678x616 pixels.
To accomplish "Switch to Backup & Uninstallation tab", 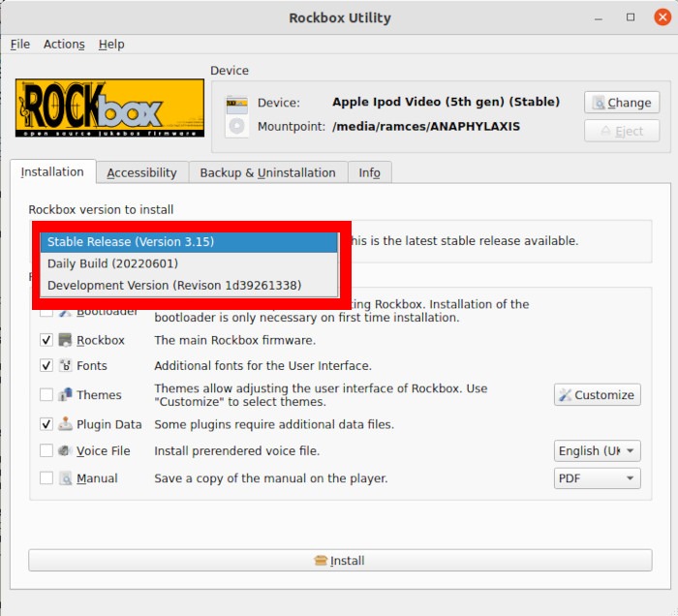I will click(267, 173).
